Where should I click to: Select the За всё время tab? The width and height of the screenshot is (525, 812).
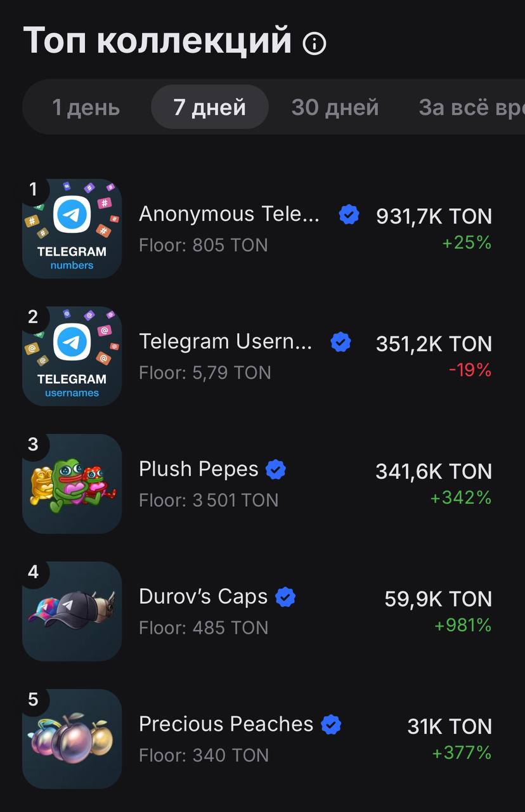[x=471, y=107]
